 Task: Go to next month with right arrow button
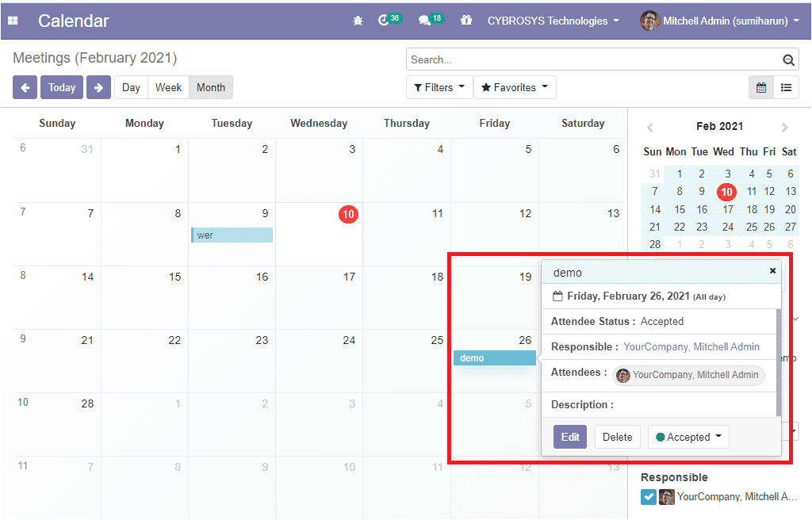[98, 87]
